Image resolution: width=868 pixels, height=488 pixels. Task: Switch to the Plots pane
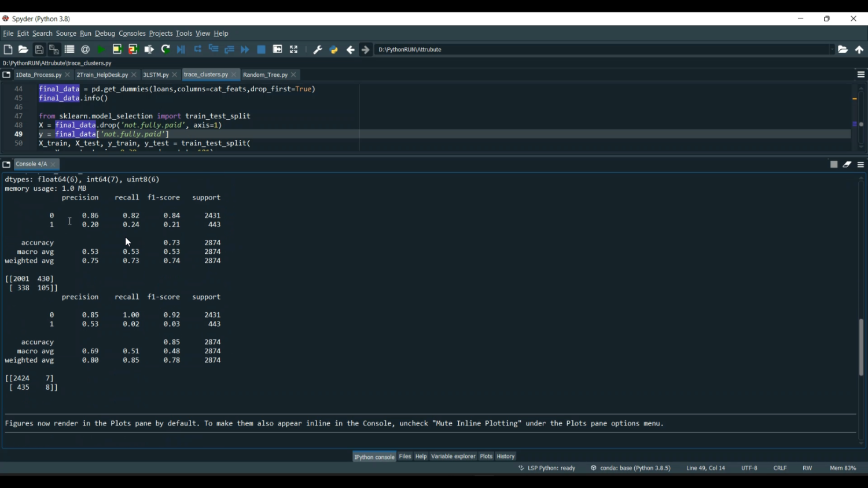[486, 457]
